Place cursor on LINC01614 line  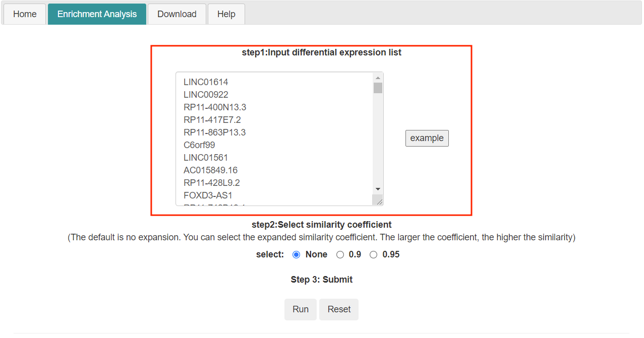tap(206, 82)
